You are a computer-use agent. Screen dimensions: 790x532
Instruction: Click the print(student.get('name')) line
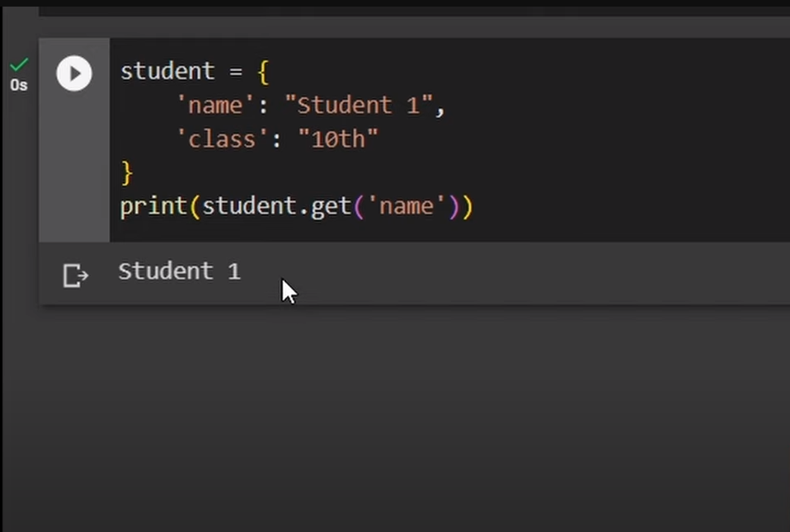coord(297,206)
